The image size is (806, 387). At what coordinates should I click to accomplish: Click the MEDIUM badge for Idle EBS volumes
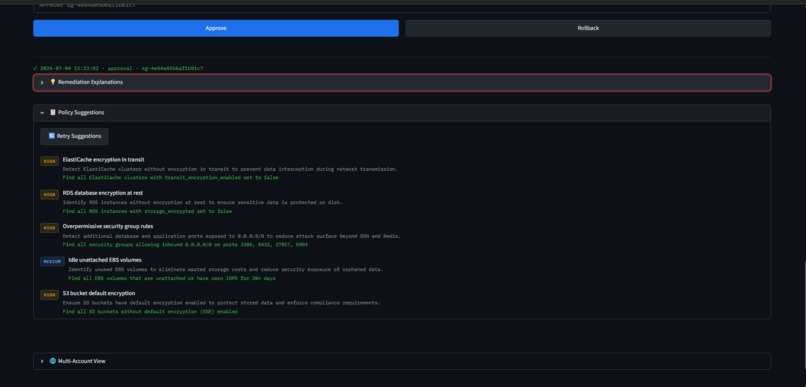pos(52,262)
